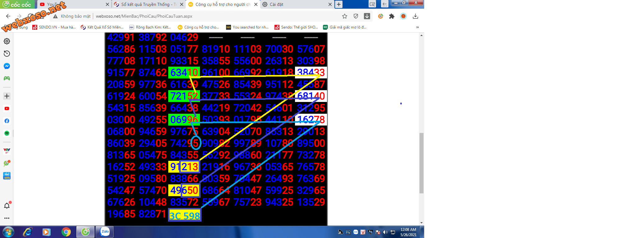This screenshot has width=644, height=238.
Task: Open SENDO.VN bookmark
Action: point(54,27)
